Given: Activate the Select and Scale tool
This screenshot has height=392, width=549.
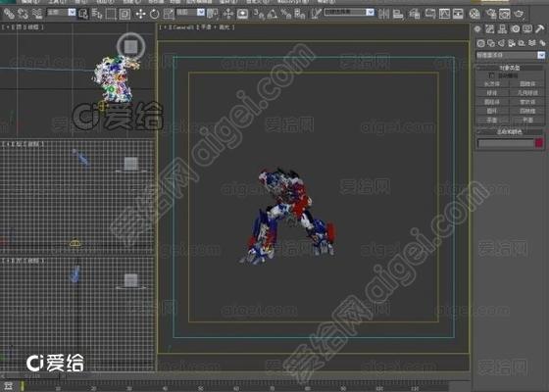Looking at the screenshot, I should pos(169,14).
